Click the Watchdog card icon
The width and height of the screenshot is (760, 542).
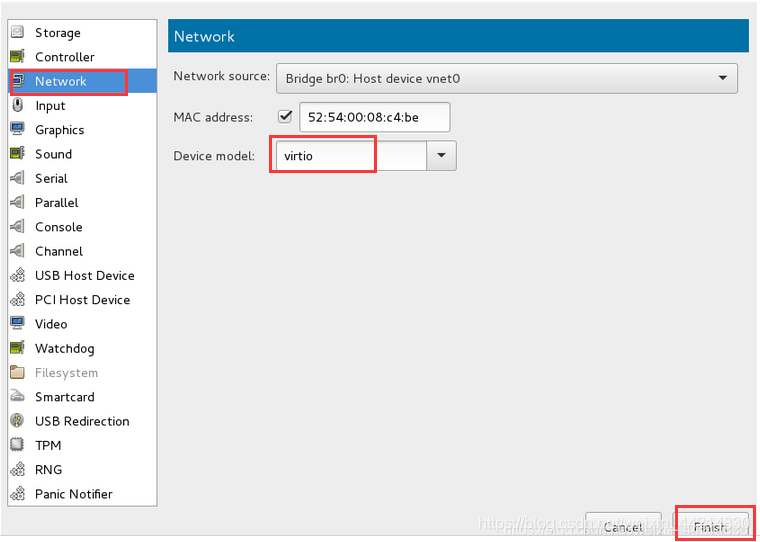[x=17, y=348]
